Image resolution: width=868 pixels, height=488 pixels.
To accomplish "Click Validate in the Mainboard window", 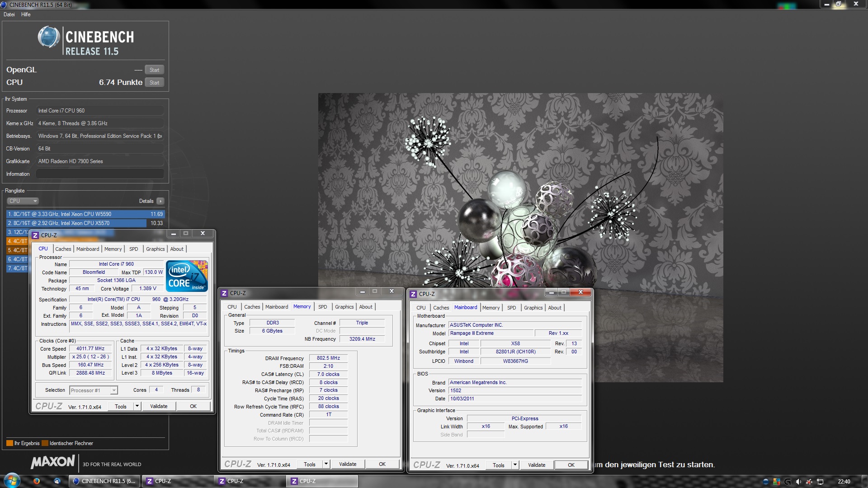I will pyautogui.click(x=537, y=465).
